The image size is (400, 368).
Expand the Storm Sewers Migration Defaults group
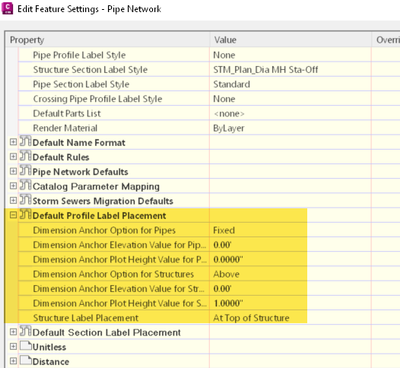click(x=13, y=200)
